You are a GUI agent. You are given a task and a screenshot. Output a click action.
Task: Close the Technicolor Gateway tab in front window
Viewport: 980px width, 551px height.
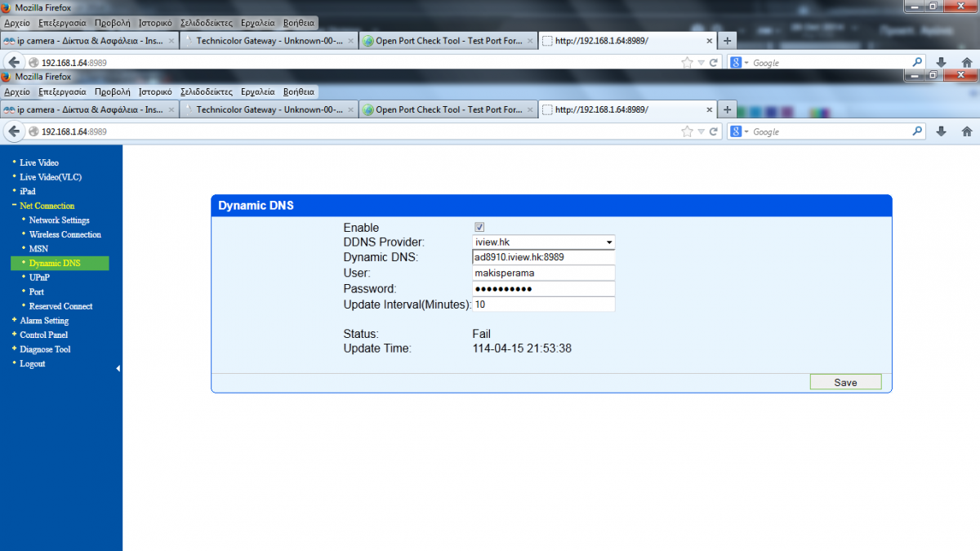click(350, 109)
